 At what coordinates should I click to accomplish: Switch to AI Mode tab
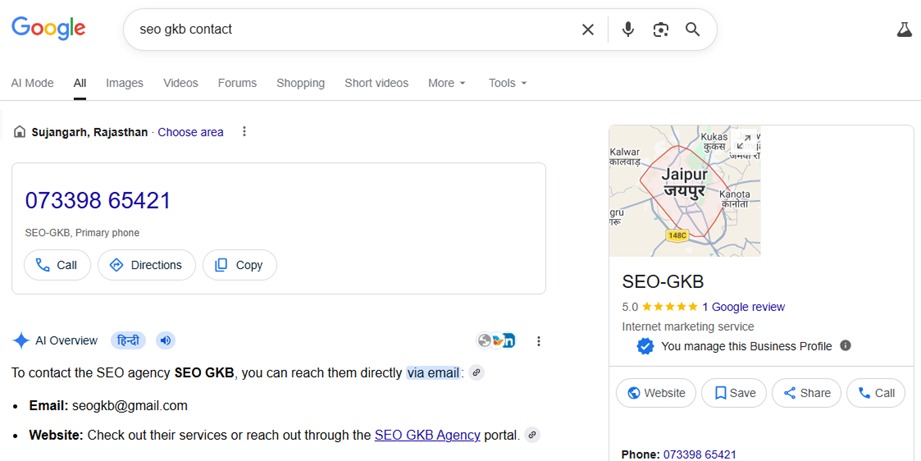pyautogui.click(x=32, y=83)
